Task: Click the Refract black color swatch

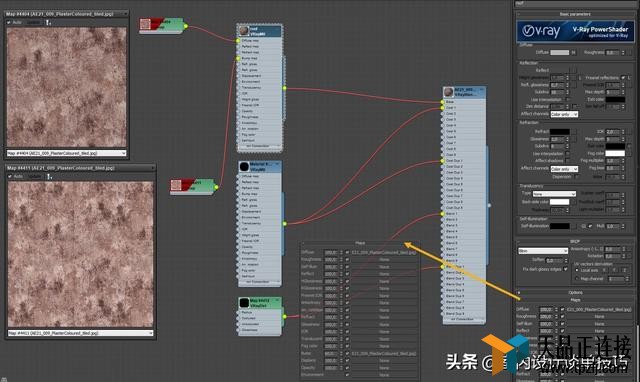Action: point(560,131)
